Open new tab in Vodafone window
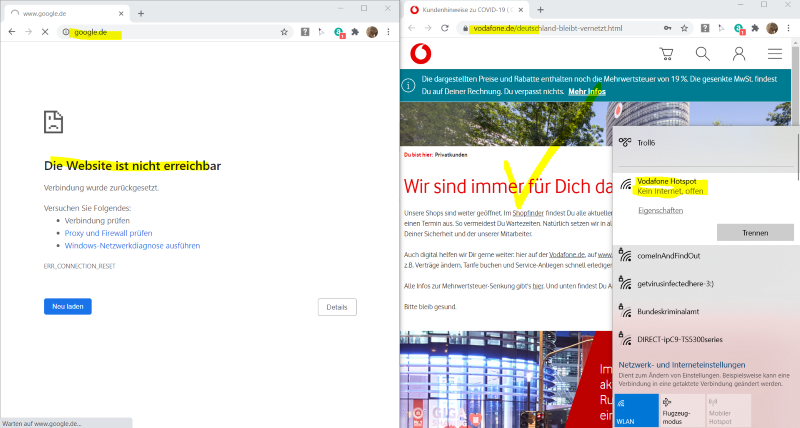This screenshot has height=428, width=800. [x=540, y=10]
